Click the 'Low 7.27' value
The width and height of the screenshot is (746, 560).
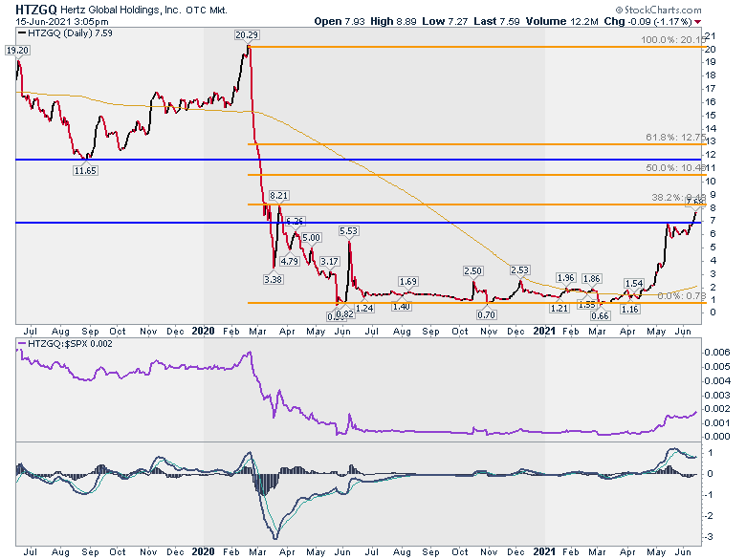coord(445,21)
